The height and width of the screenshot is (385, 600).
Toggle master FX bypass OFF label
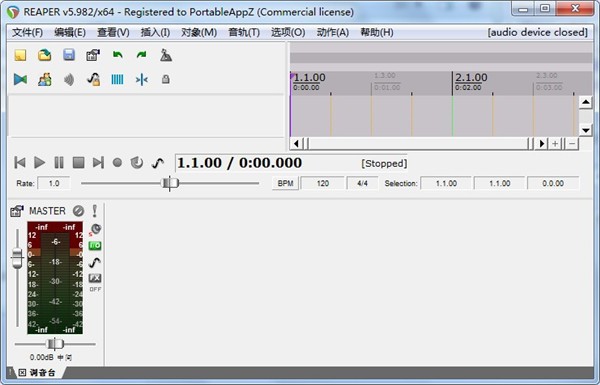pos(95,289)
